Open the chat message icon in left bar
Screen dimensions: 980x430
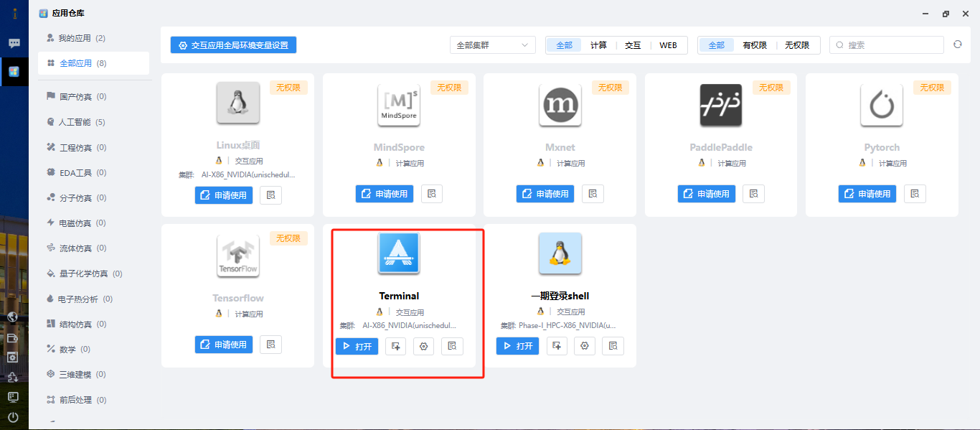(14, 43)
